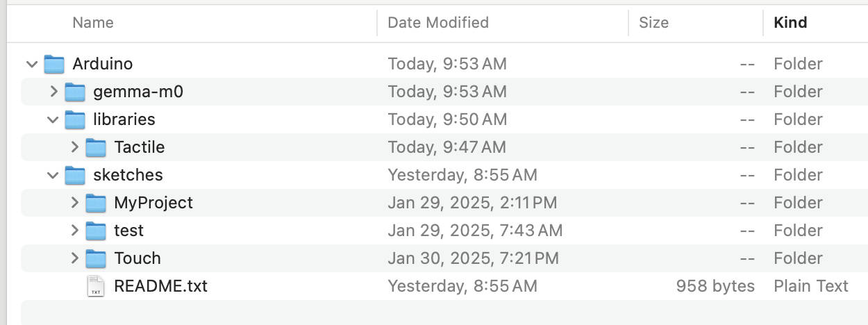Collapse the sketches folder
This screenshot has height=325, width=868.
click(x=53, y=175)
